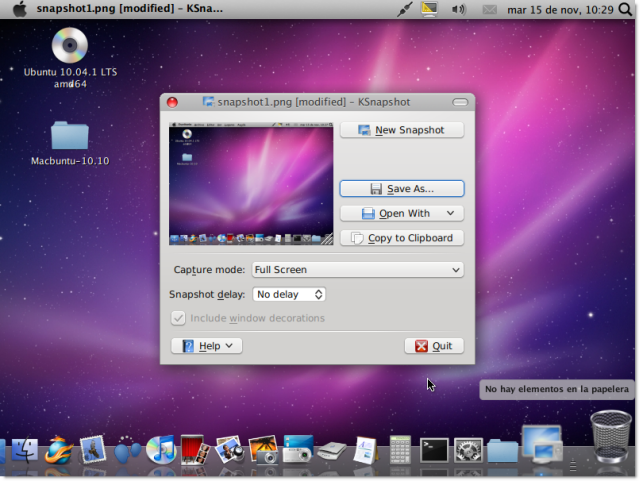Close KSnapshot with the red button
The image size is (640, 481).
click(x=172, y=102)
